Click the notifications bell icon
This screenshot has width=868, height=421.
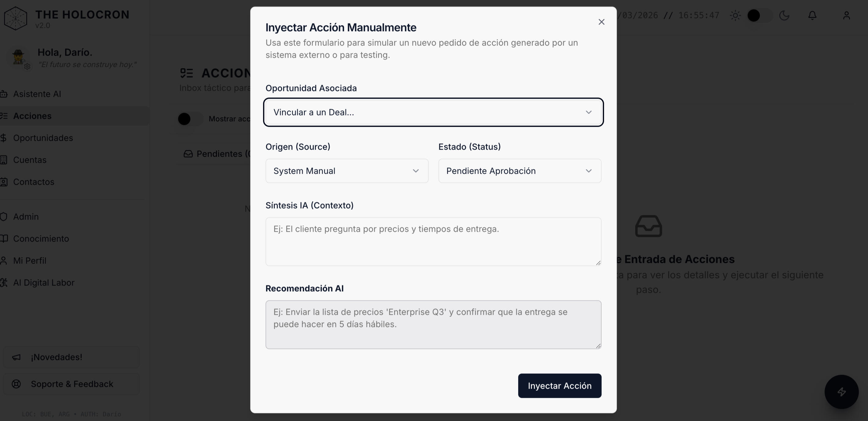[x=812, y=16]
